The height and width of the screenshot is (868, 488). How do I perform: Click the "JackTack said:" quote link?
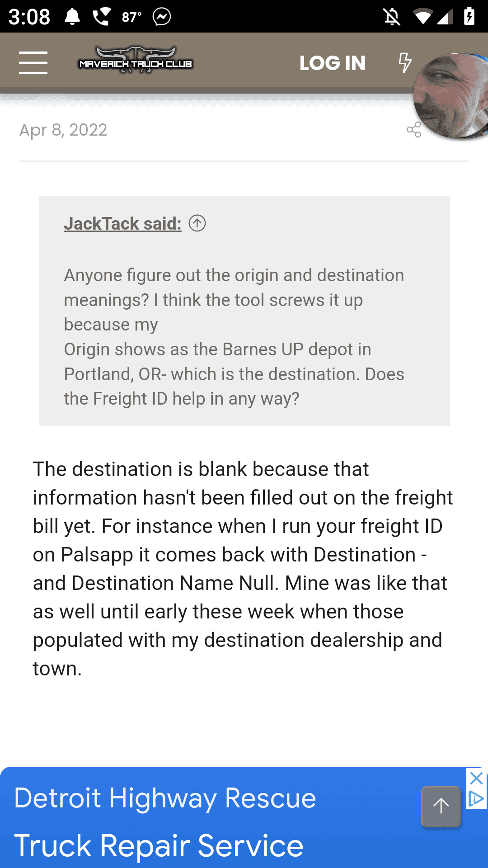[x=122, y=223]
